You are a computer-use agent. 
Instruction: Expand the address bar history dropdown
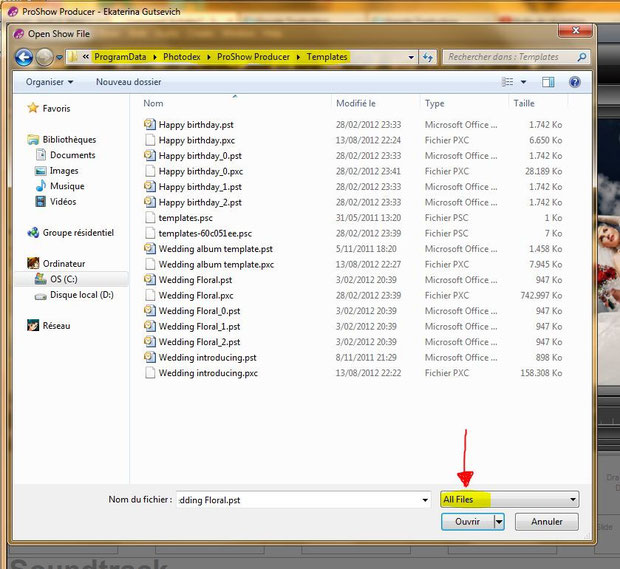point(411,57)
